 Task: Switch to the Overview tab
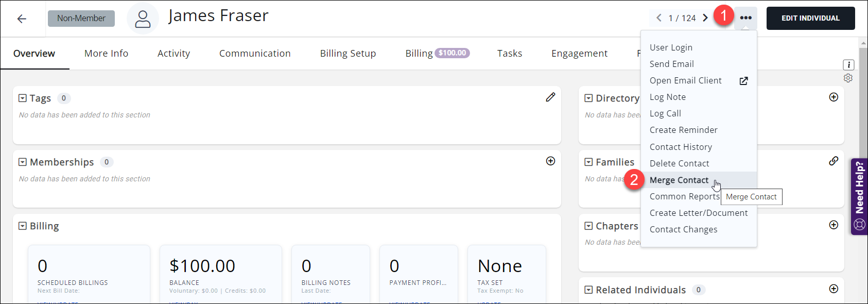pyautogui.click(x=34, y=54)
